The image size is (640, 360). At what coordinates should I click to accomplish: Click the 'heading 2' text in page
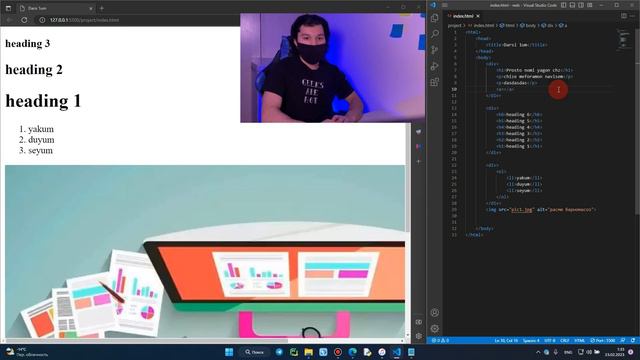(34, 69)
